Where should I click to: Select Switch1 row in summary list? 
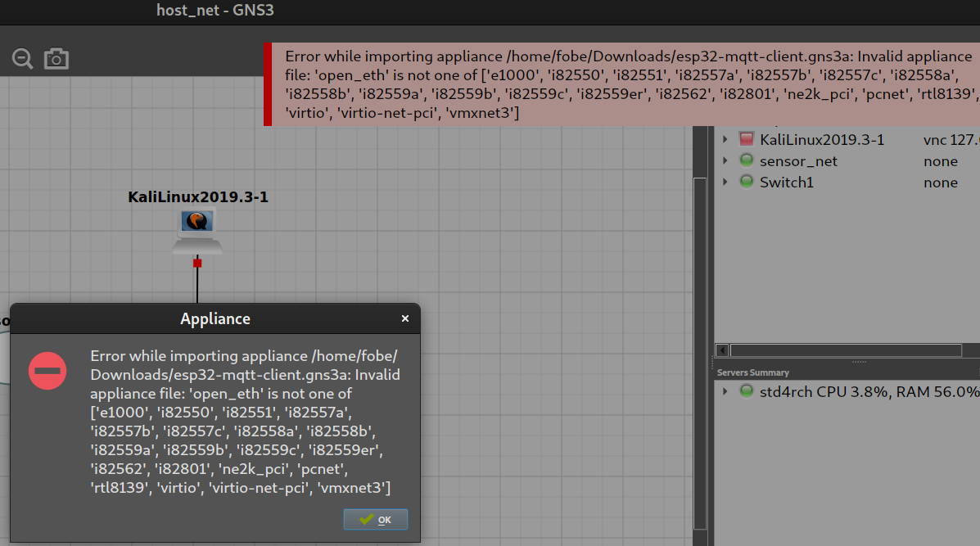click(847, 182)
